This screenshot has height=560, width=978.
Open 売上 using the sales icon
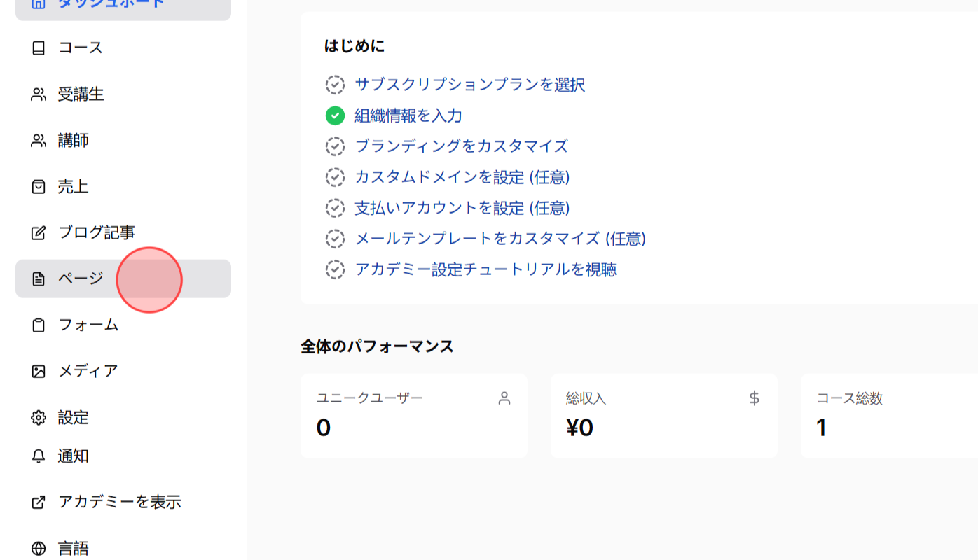click(x=39, y=186)
